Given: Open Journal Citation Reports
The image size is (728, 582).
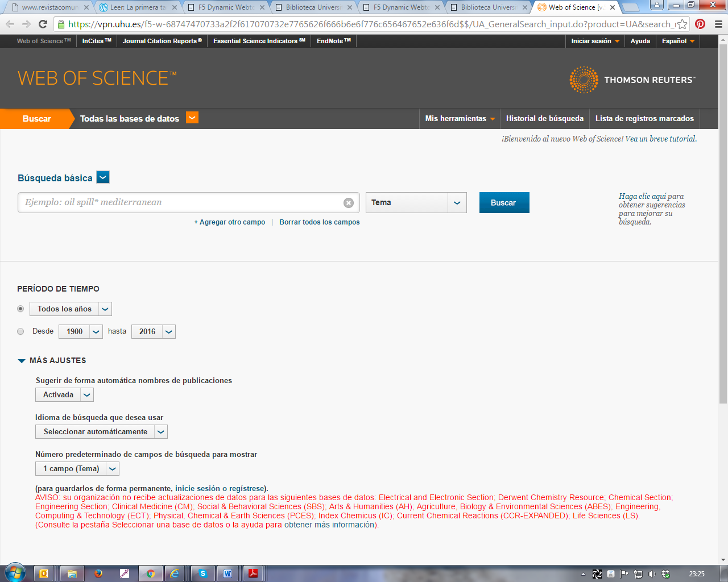Looking at the screenshot, I should coord(162,41).
